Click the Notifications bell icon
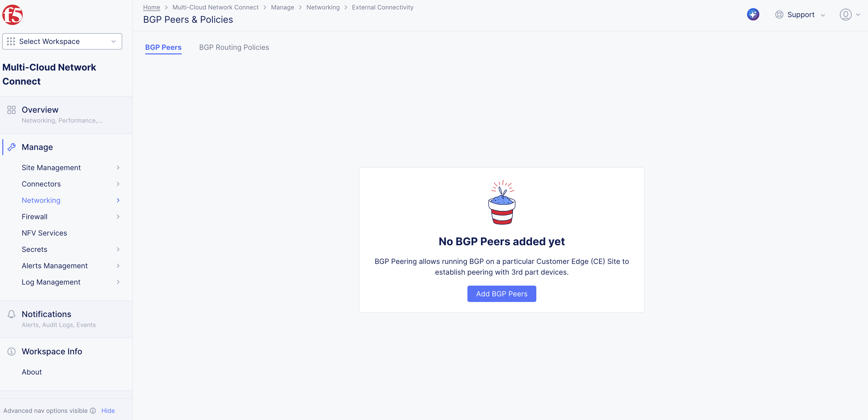 [11, 314]
